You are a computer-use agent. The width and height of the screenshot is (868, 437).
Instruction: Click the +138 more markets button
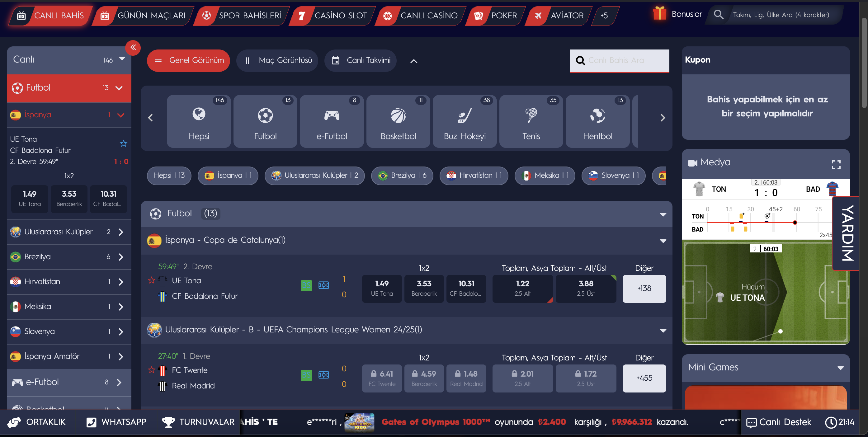(644, 289)
